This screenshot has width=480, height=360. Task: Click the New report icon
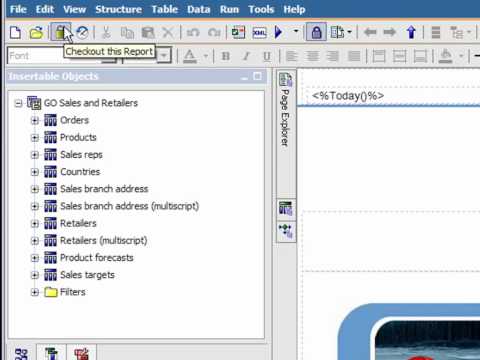(x=15, y=33)
